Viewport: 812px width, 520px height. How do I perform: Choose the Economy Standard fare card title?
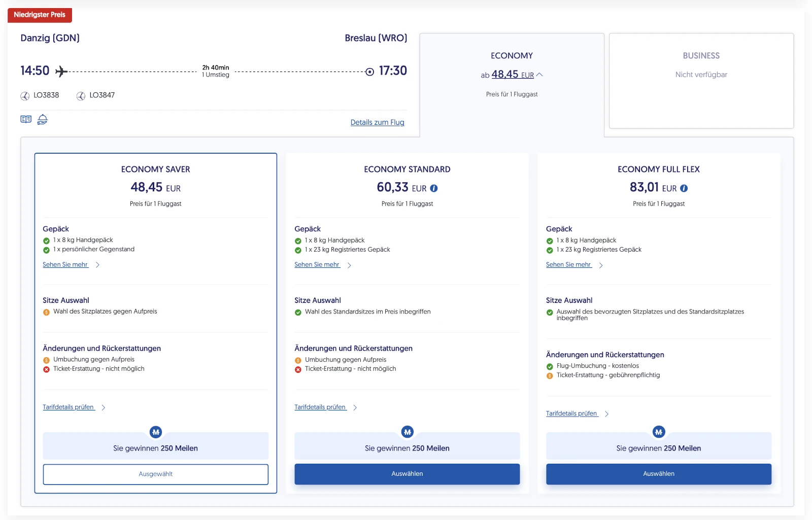[407, 169]
